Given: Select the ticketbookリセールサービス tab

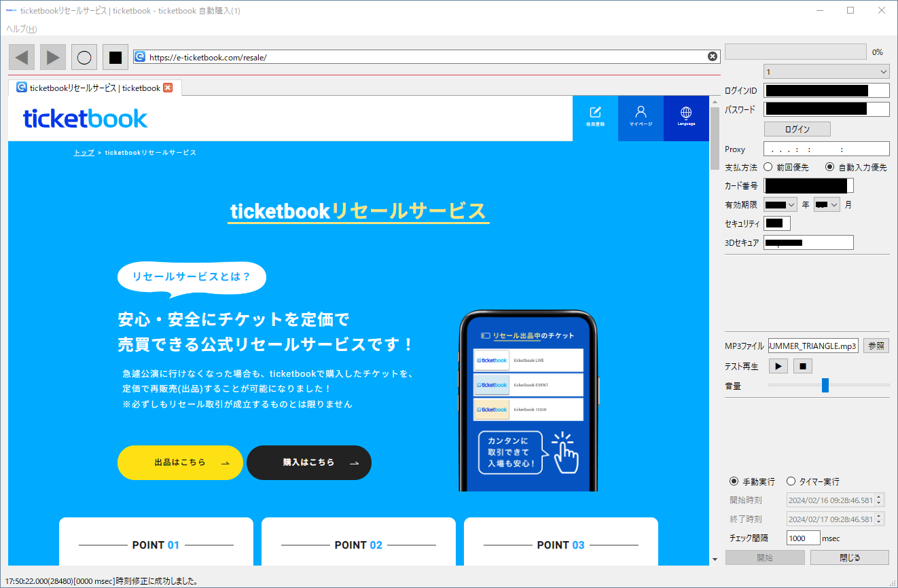Looking at the screenshot, I should pyautogui.click(x=95, y=88).
